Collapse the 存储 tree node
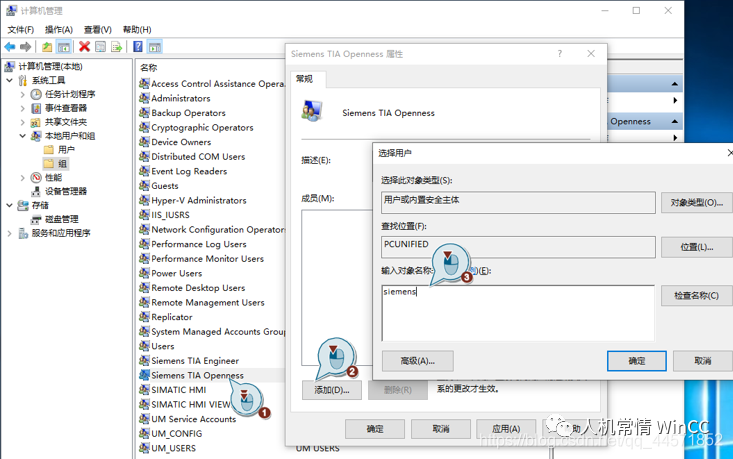Screen dimensions: 733x459 click(x=9, y=205)
